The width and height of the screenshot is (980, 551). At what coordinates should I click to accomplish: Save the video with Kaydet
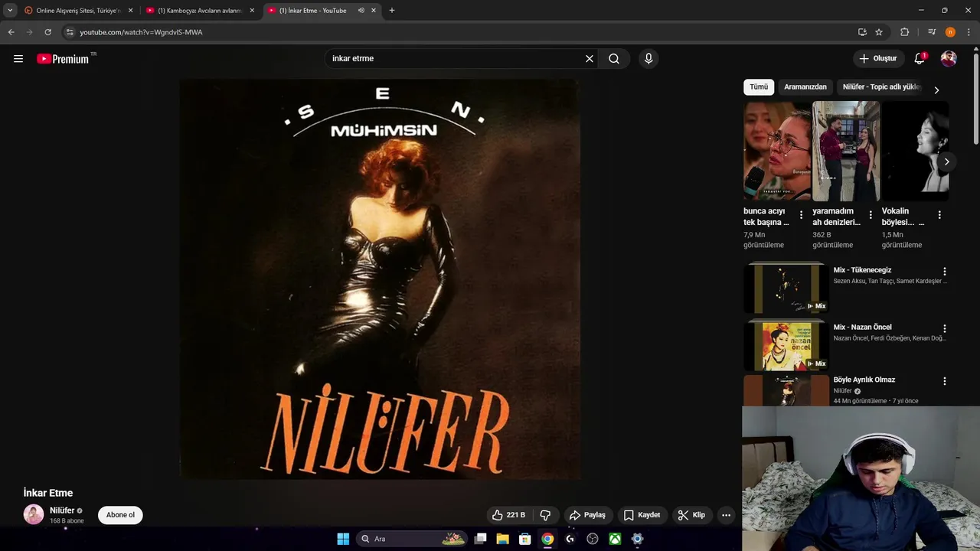pos(642,515)
